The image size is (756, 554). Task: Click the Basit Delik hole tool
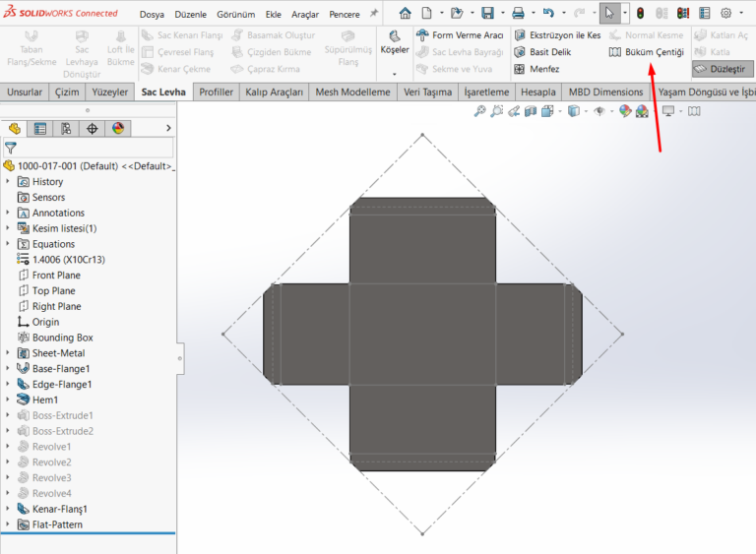coord(541,52)
